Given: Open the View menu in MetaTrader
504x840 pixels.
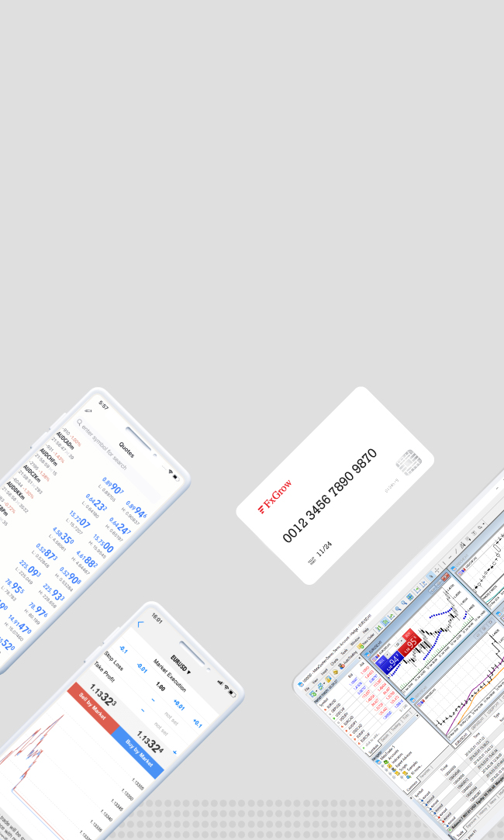Looking at the screenshot, I should click(315, 680).
